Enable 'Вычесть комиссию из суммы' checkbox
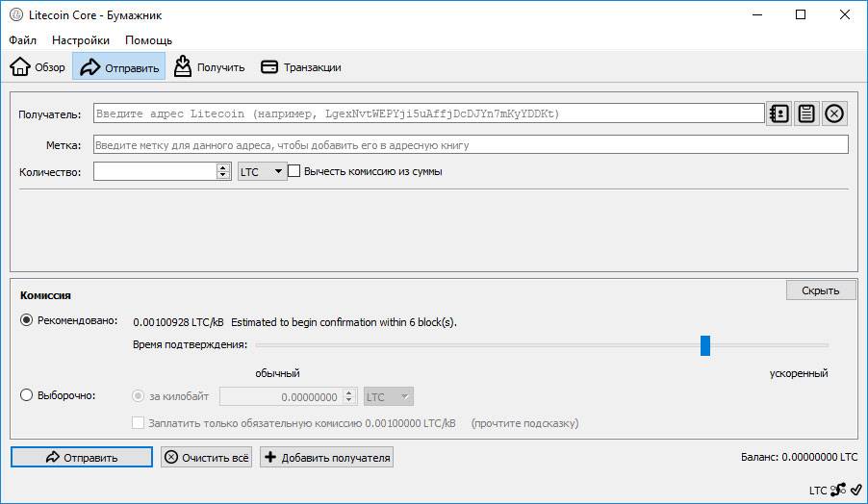Screen dimensions: 868x504 point(294,171)
